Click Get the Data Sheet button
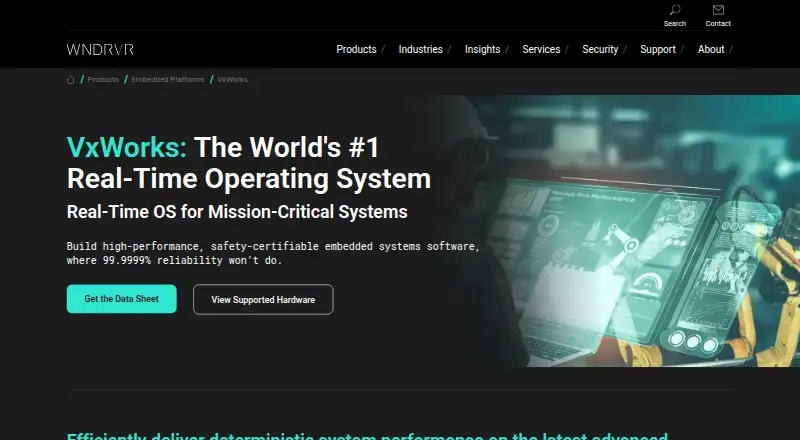This screenshot has height=440, width=800. (x=121, y=299)
